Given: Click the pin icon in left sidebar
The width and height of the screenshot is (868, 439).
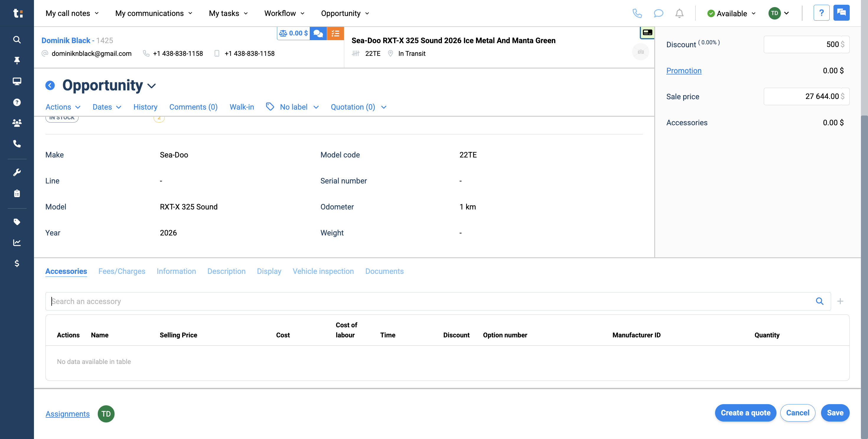Looking at the screenshot, I should tap(17, 60).
